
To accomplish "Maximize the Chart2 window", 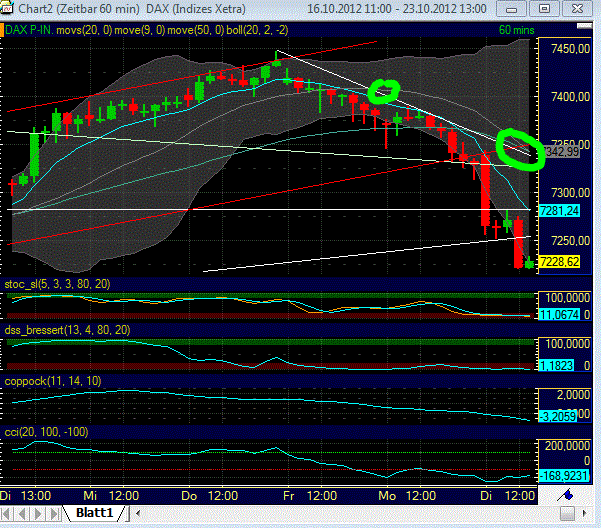I will click(544, 9).
